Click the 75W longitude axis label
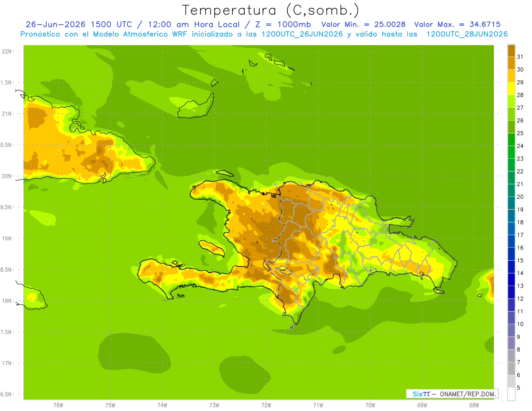Viewport: 532px width, 411px height. click(110, 405)
